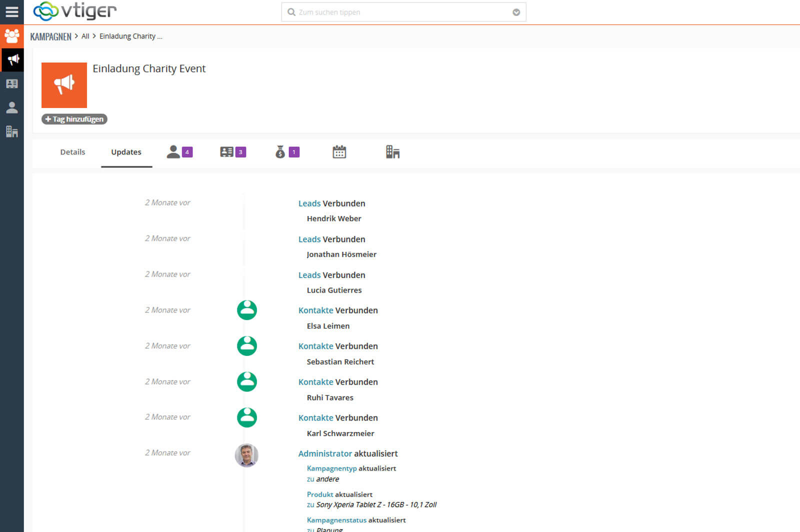
Task: Click the Tag hinzufügen button
Action: [x=74, y=119]
